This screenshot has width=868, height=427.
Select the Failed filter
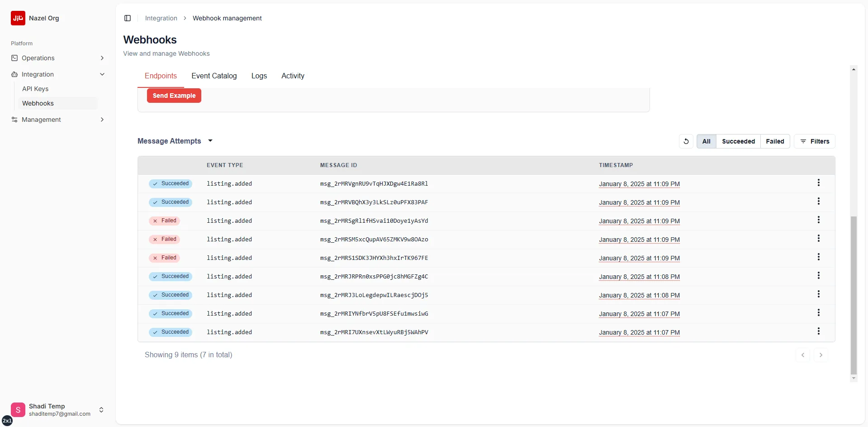coord(775,141)
